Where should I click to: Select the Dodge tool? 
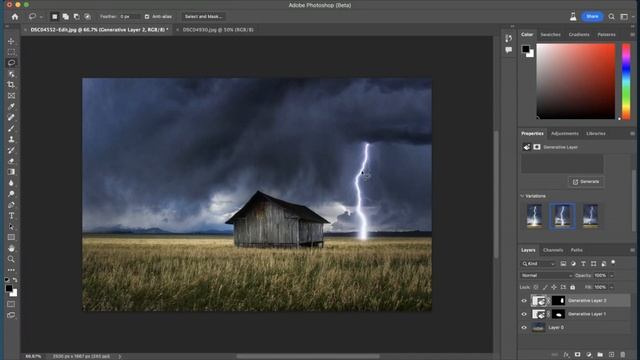coord(11,194)
